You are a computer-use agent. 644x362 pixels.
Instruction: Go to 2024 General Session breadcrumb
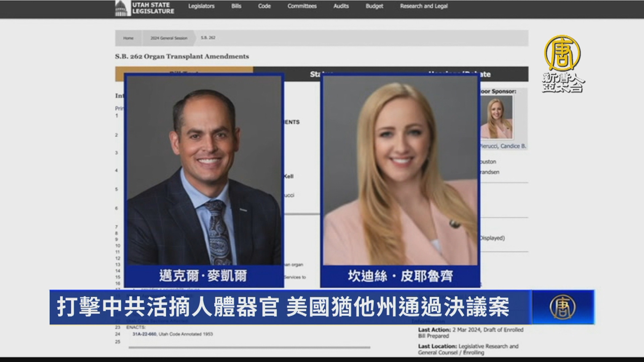[169, 38]
